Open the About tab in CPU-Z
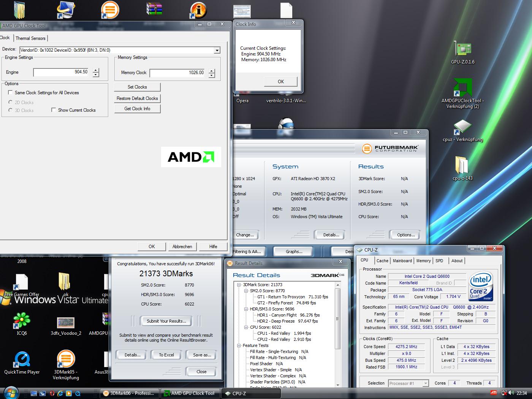This screenshot has height=399, width=532. (x=457, y=261)
